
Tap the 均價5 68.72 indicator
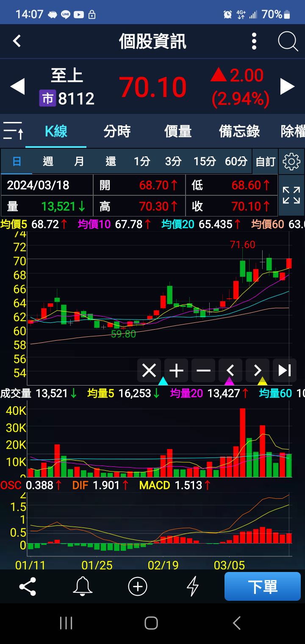pos(34,224)
